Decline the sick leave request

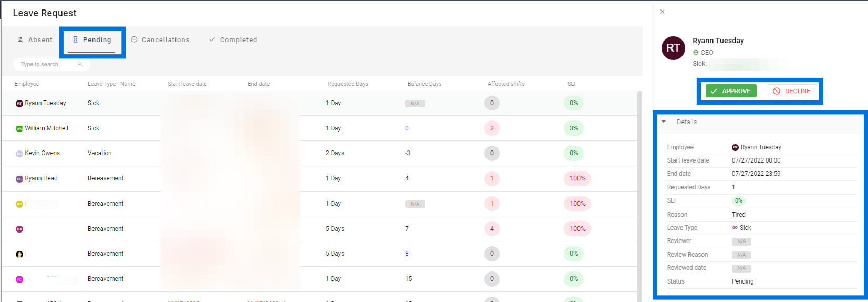[792, 91]
